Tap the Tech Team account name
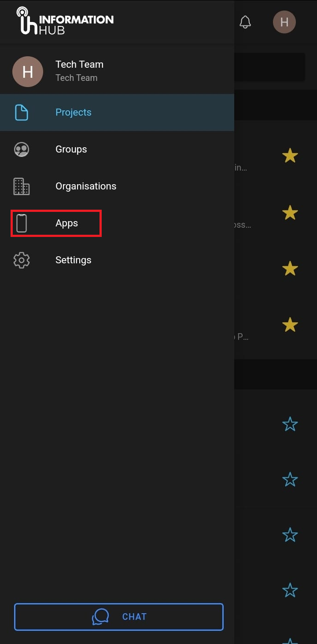The image size is (317, 644). point(79,65)
